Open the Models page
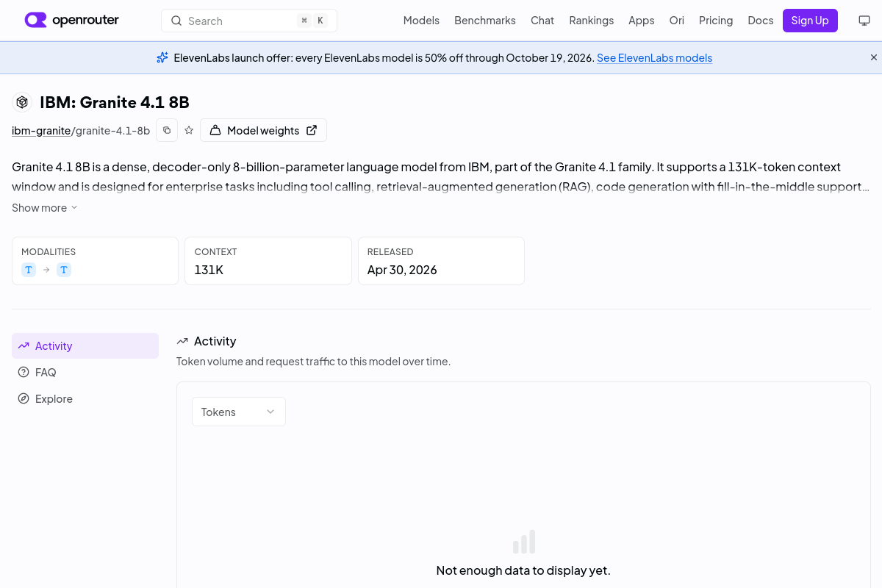882x588 pixels. 421,21
